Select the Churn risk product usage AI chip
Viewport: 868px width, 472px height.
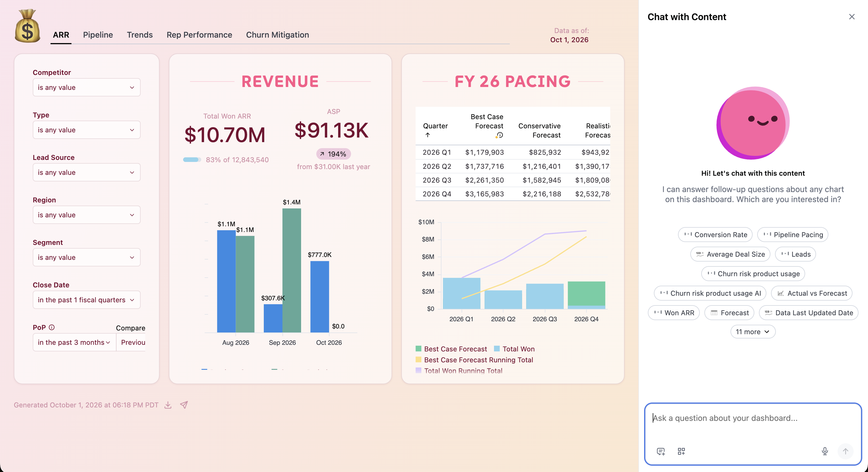pos(710,293)
